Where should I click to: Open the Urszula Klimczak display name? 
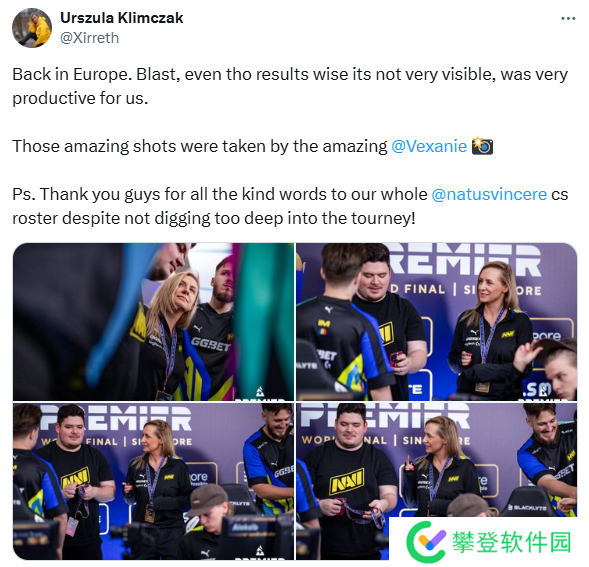click(121, 18)
